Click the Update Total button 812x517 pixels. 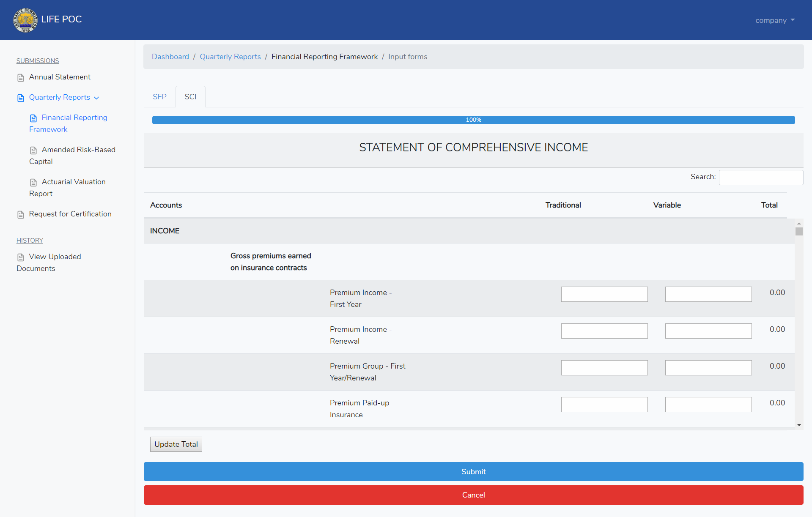pyautogui.click(x=176, y=444)
